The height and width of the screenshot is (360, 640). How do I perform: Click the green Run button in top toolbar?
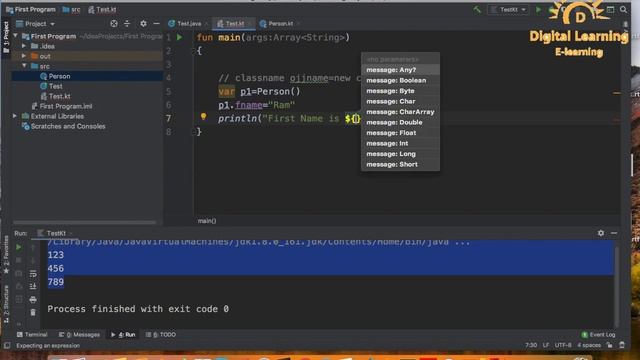[538, 9]
